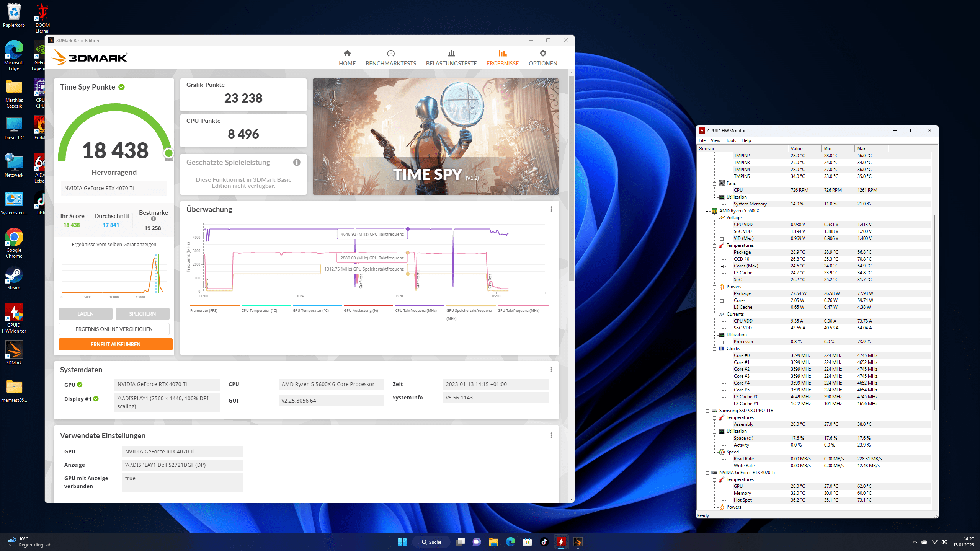The height and width of the screenshot is (551, 980).
Task: Toggle the GPU-Auslastung (%) graph legend
Action: (x=369, y=308)
